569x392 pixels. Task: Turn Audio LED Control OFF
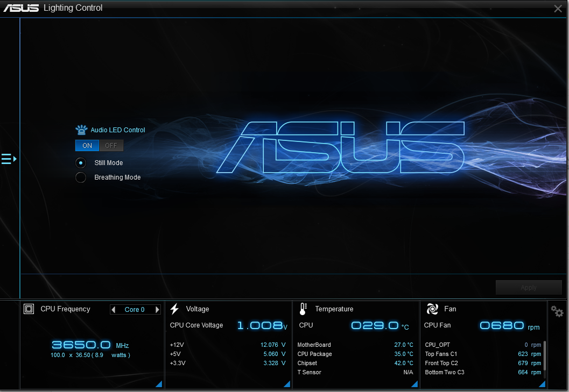pyautogui.click(x=111, y=145)
